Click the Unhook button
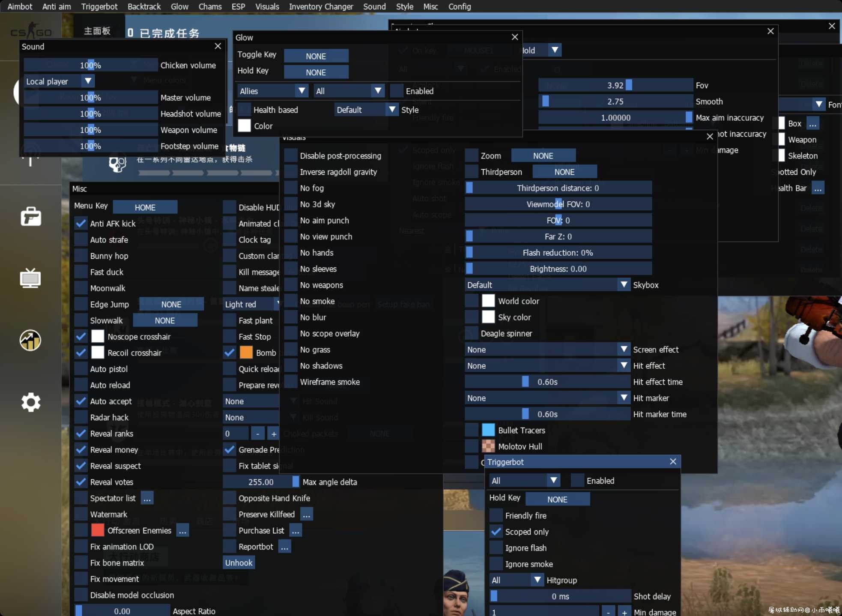The image size is (842, 616). pyautogui.click(x=239, y=563)
